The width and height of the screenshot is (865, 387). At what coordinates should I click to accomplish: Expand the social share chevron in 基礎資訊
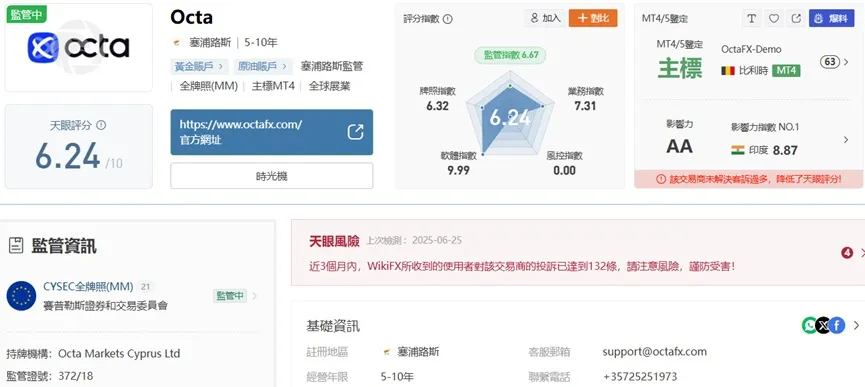(x=856, y=325)
